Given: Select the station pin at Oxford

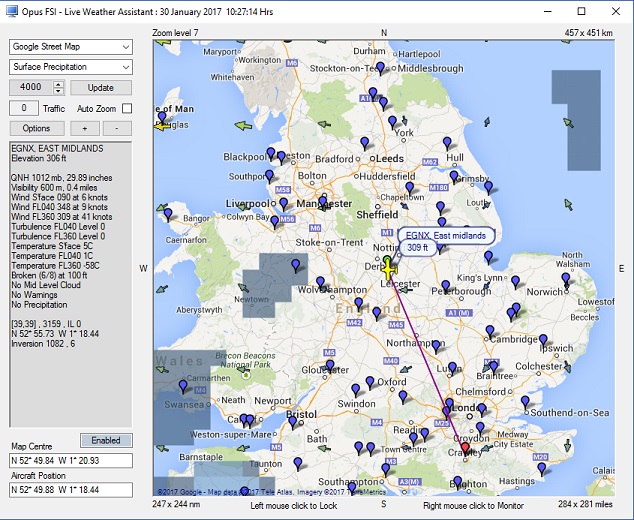Looking at the screenshot, I should 370,382.
